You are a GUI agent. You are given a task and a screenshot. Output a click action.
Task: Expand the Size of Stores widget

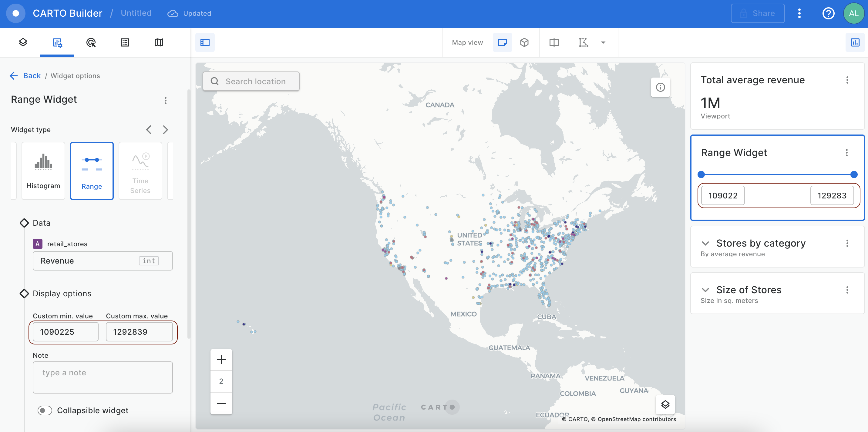[705, 290]
